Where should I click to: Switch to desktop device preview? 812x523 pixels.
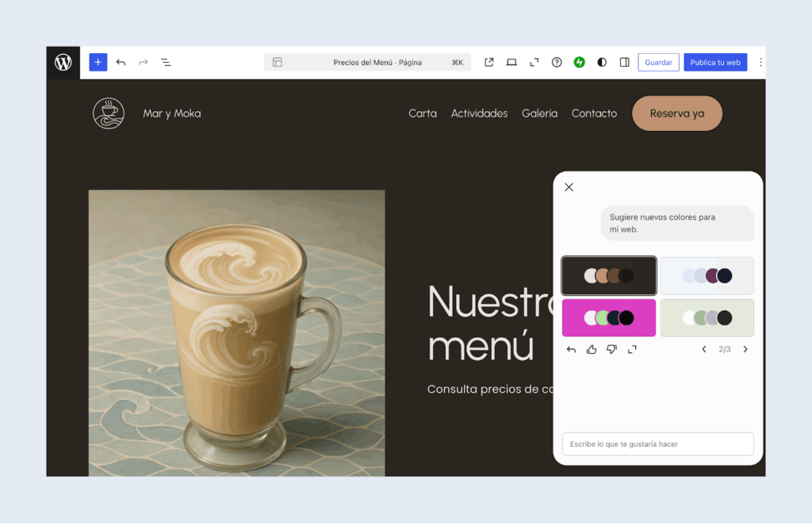pos(511,62)
